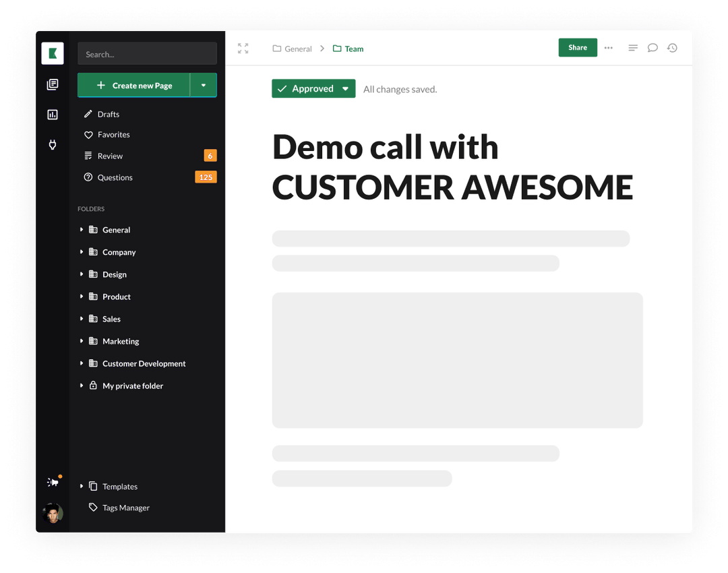Viewport: 728px width, 573px height.
Task: Go to Team breadcrumb
Action: coord(348,49)
